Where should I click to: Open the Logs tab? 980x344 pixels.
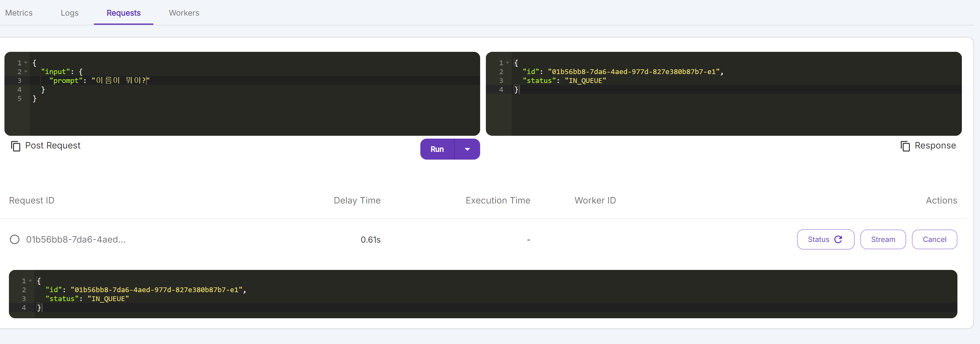69,13
